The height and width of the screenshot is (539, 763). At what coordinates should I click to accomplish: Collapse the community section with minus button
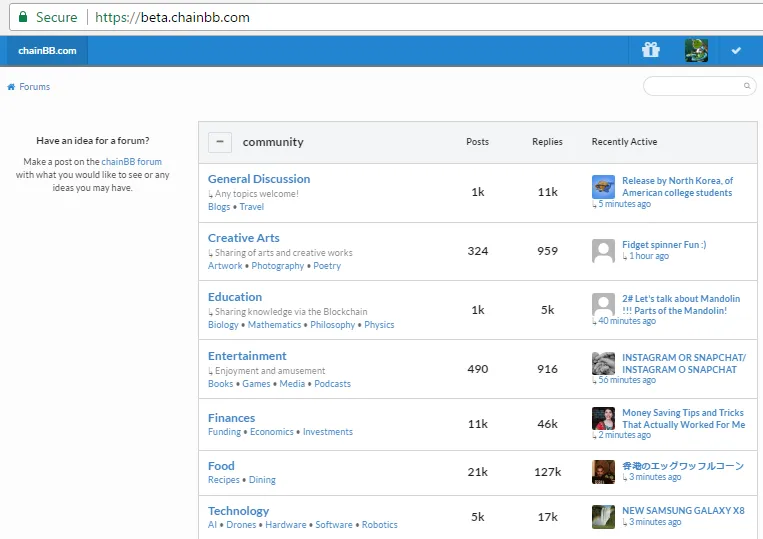(220, 142)
